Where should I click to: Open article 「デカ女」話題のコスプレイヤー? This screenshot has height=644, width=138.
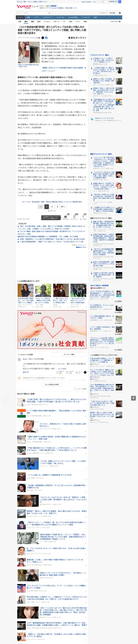[63, 462]
